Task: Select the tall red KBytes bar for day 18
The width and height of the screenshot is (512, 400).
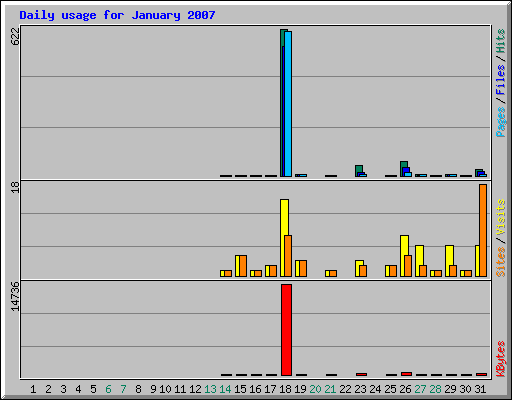Action: (x=286, y=330)
